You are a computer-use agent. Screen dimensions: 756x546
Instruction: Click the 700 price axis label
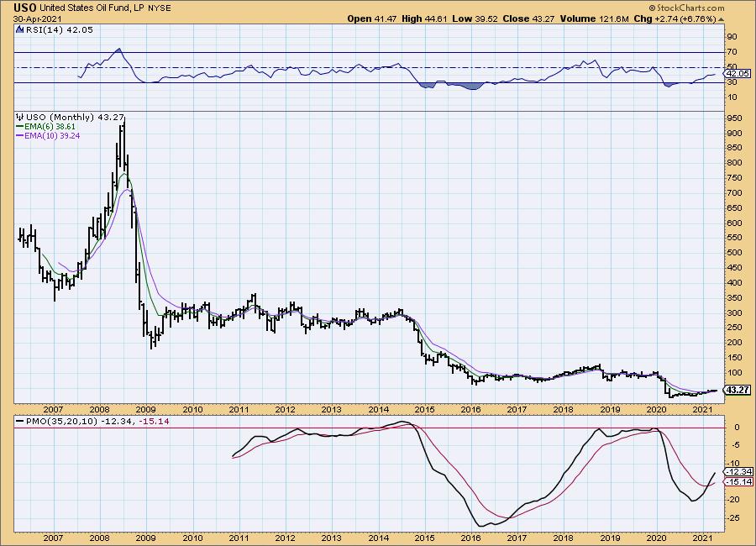pyautogui.click(x=735, y=193)
